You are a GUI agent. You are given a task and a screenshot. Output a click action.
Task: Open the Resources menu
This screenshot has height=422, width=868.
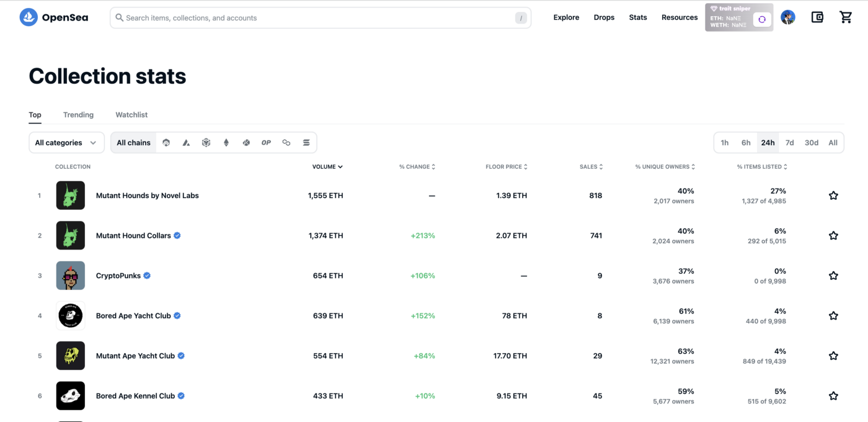(x=680, y=17)
